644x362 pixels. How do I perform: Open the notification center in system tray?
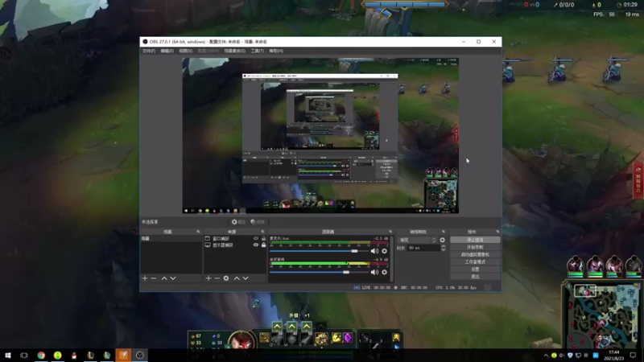[x=633, y=356]
